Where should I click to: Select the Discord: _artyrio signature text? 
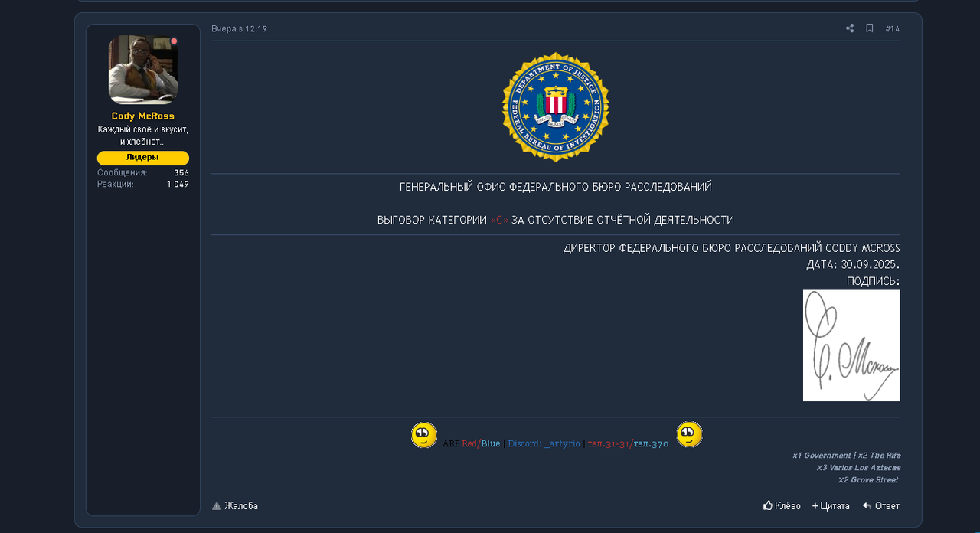pos(544,444)
